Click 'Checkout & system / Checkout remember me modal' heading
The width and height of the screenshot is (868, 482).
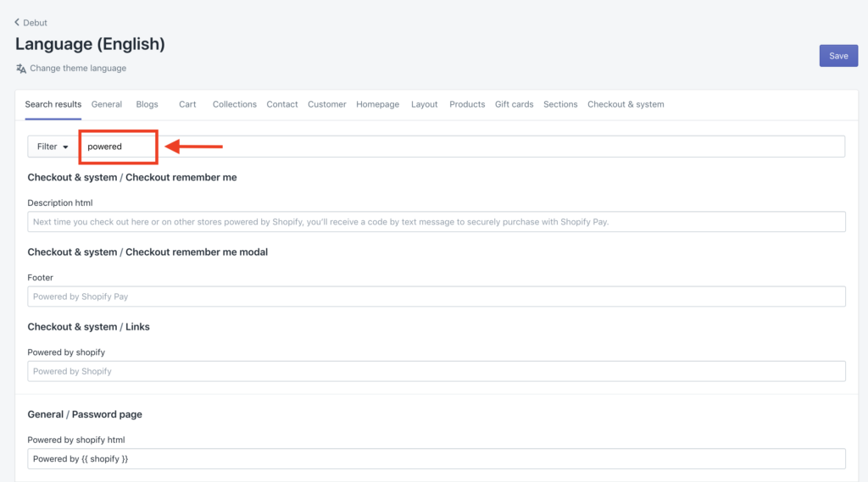pos(147,252)
